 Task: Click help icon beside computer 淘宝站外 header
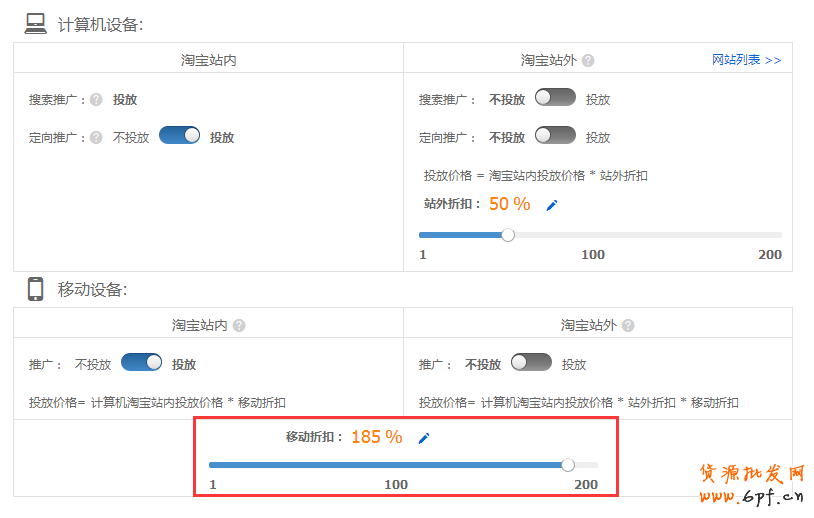click(x=588, y=61)
